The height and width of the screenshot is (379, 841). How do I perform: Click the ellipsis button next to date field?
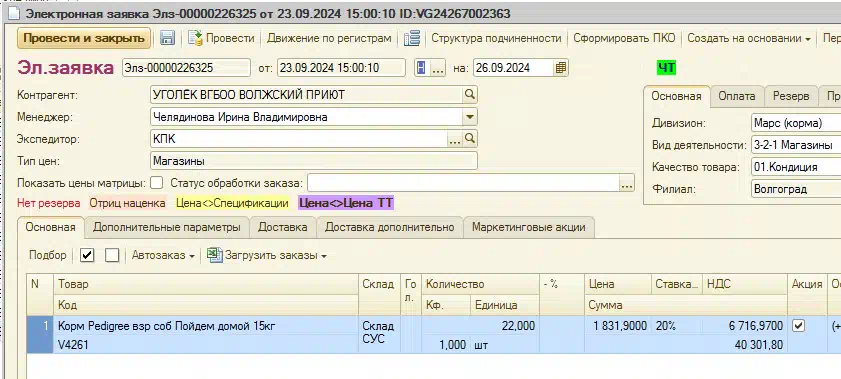[438, 68]
